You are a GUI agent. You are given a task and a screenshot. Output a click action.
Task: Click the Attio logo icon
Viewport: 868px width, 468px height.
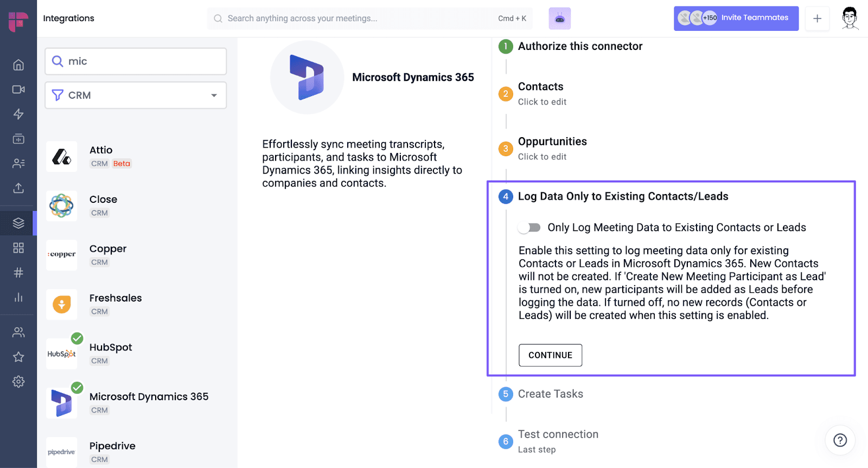tap(62, 157)
